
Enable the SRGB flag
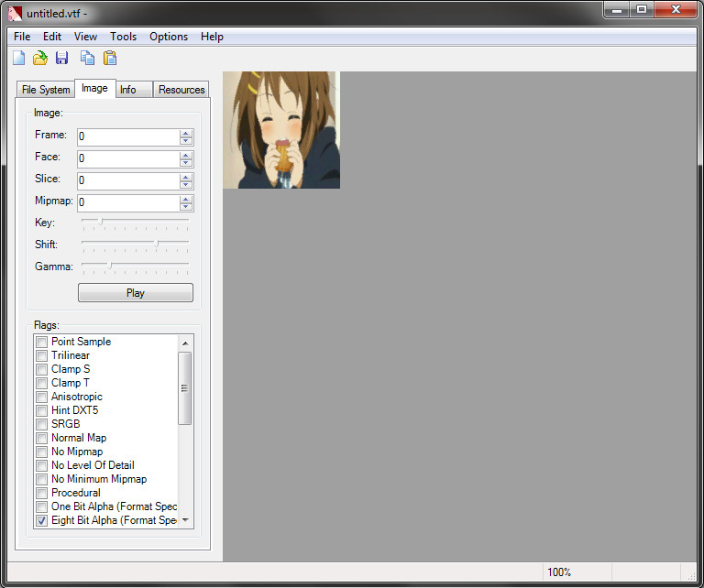[42, 424]
